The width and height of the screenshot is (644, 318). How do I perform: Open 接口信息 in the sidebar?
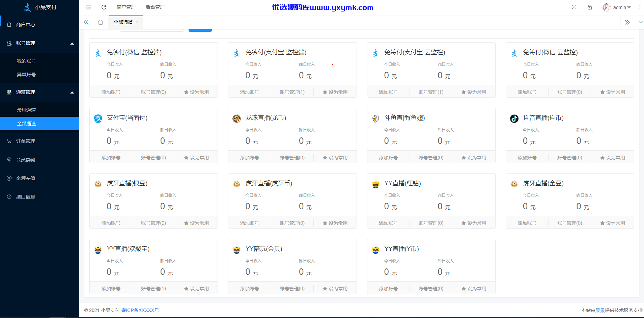[x=39, y=197]
